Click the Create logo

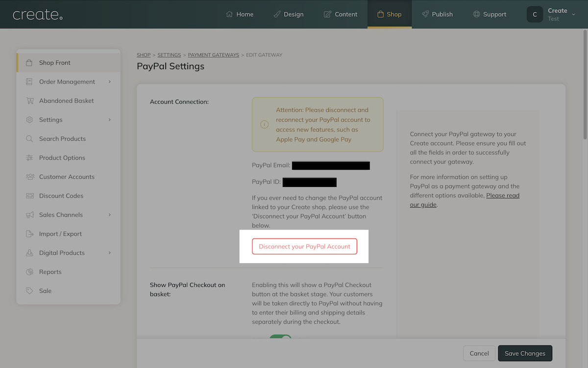point(38,15)
